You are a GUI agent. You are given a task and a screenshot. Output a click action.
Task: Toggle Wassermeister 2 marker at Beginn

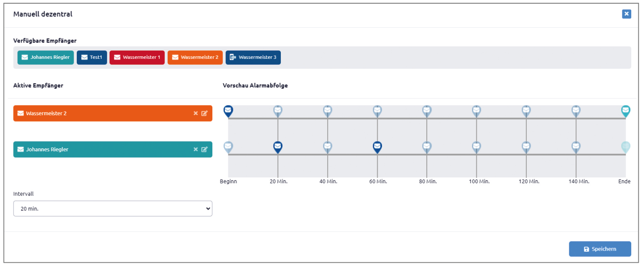(x=228, y=111)
